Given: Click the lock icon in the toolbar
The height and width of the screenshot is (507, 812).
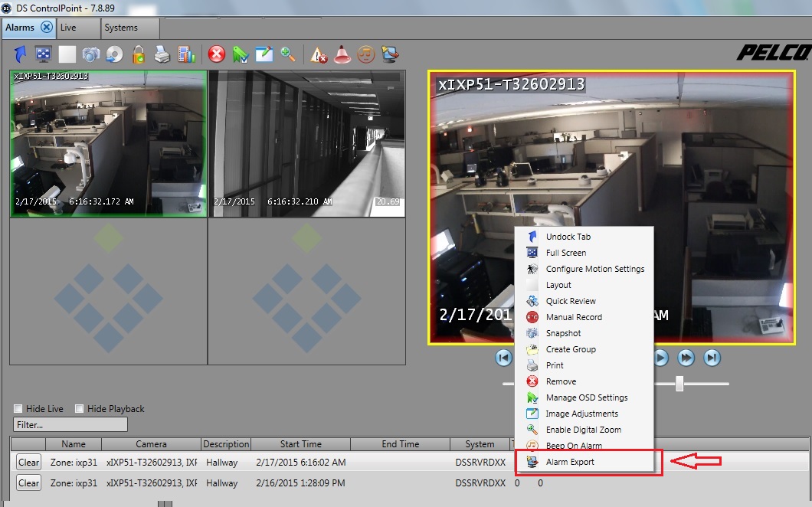Looking at the screenshot, I should pyautogui.click(x=137, y=54).
